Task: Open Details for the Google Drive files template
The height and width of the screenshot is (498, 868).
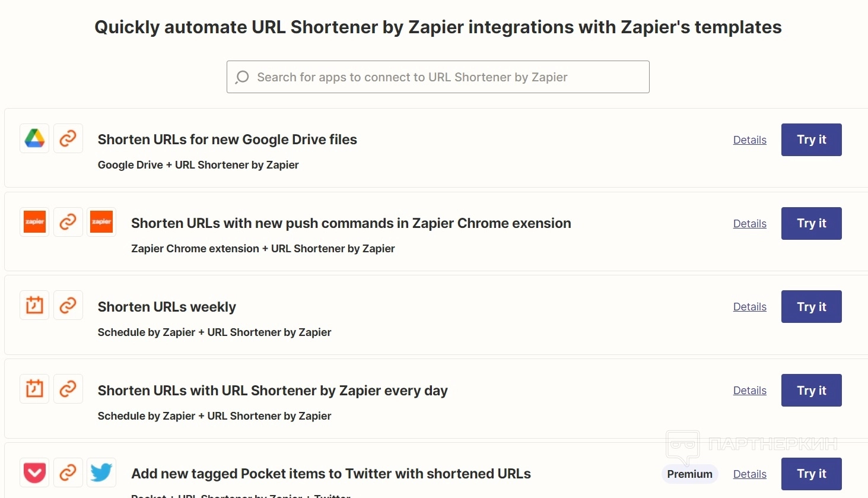Action: (x=749, y=140)
